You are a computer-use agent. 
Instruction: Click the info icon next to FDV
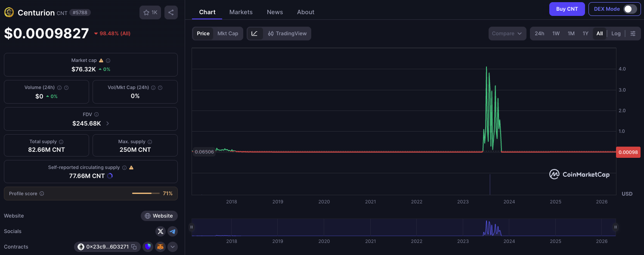96,114
